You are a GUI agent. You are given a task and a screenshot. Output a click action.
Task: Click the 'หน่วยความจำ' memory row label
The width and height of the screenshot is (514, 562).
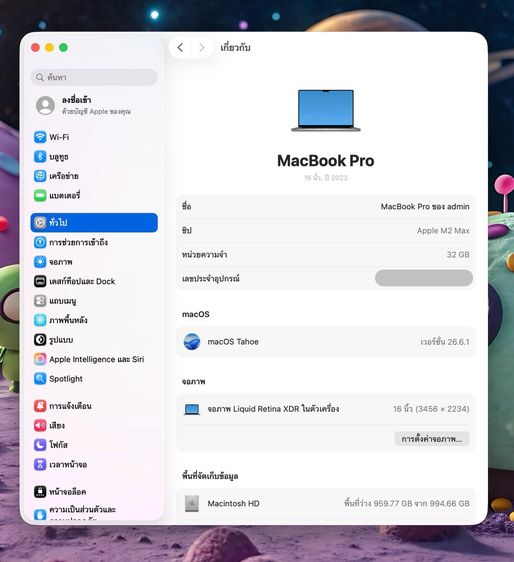click(x=204, y=254)
